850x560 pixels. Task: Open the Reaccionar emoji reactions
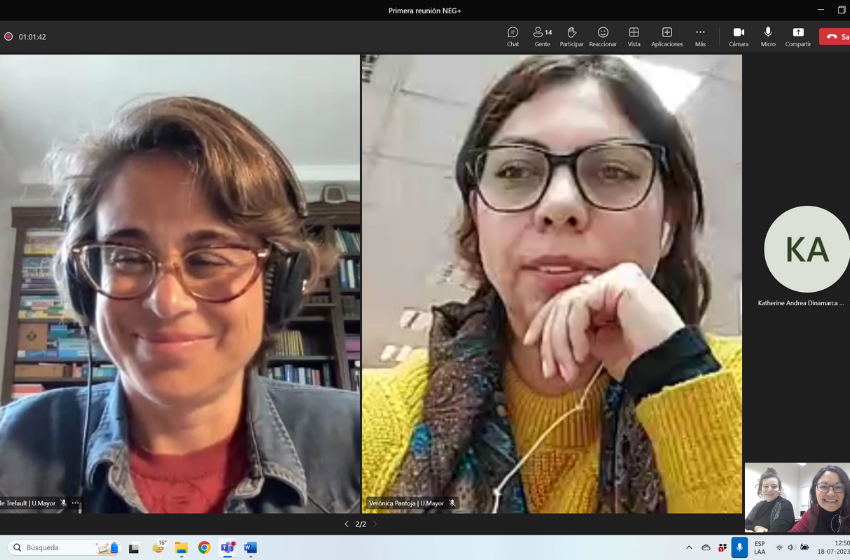point(602,35)
